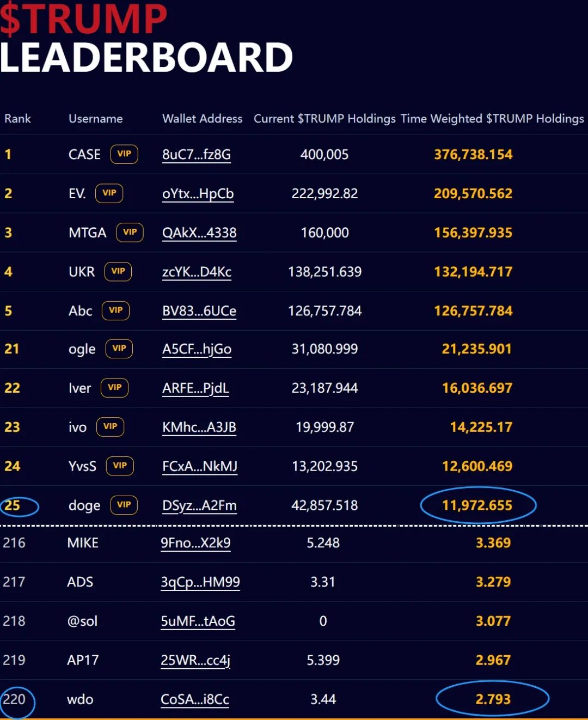Open wallet address A5CF...hjGo link
Image resolution: width=588 pixels, height=720 pixels.
[x=197, y=350]
